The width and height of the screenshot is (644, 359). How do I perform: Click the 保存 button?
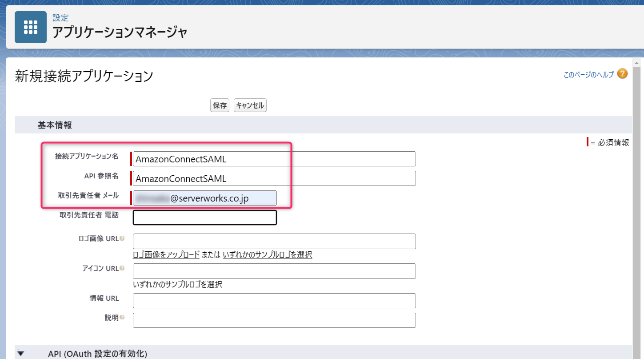click(x=220, y=105)
